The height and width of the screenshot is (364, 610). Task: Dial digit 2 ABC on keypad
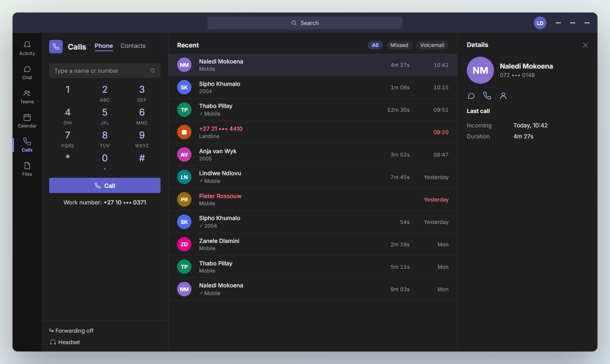105,93
